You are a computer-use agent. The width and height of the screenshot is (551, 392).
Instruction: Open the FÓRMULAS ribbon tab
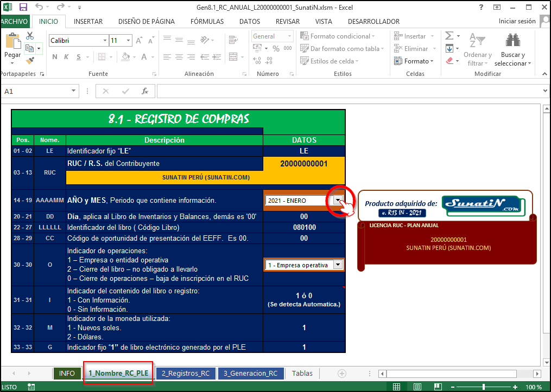pos(207,22)
